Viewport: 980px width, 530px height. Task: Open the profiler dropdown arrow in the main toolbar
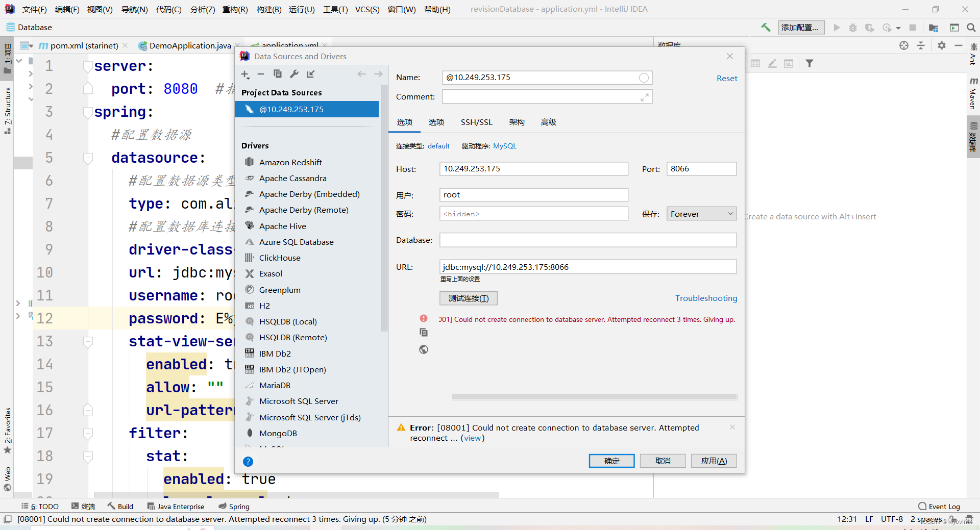click(898, 28)
